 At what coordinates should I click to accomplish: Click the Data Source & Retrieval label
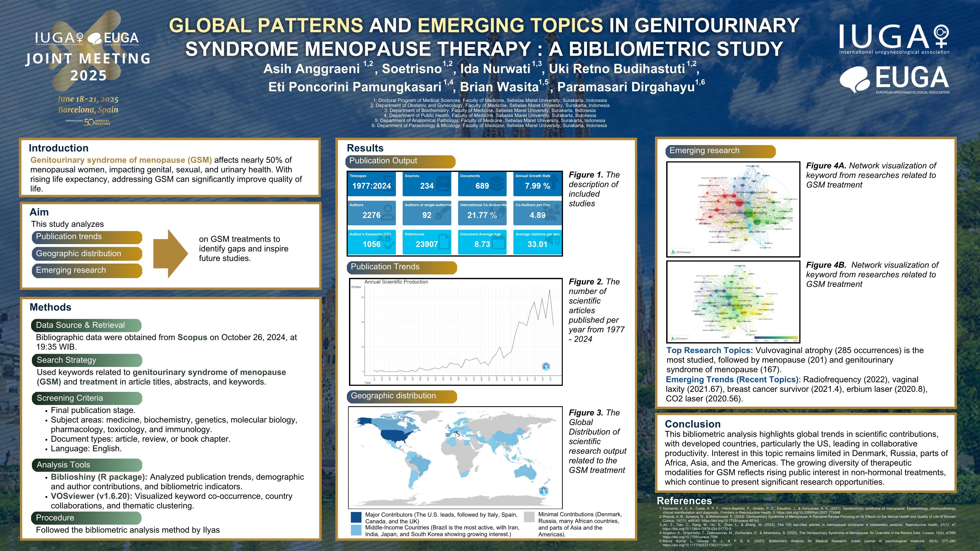86,325
